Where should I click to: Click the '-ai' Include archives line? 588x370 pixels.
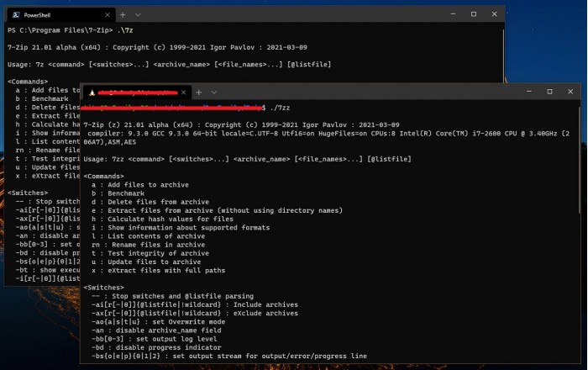pos(195,305)
